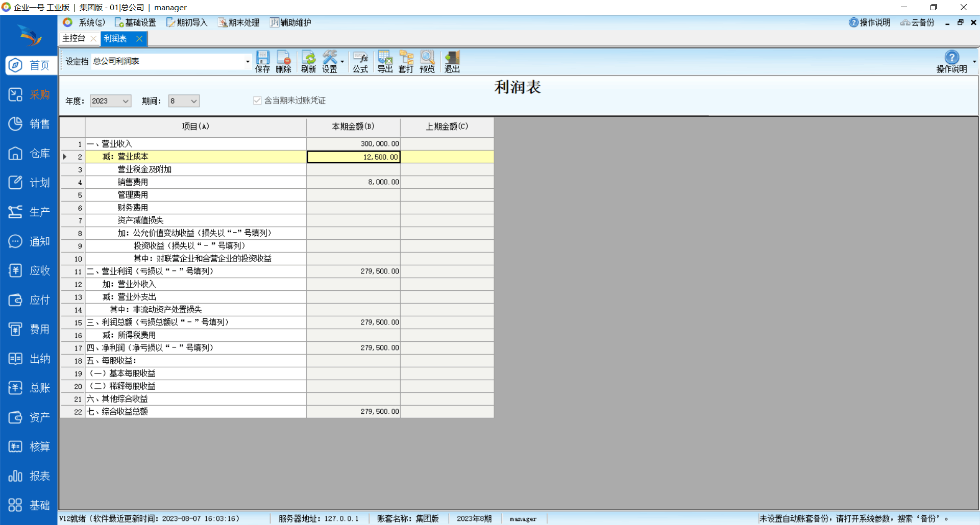Open Print Preview (预览)

(427, 62)
